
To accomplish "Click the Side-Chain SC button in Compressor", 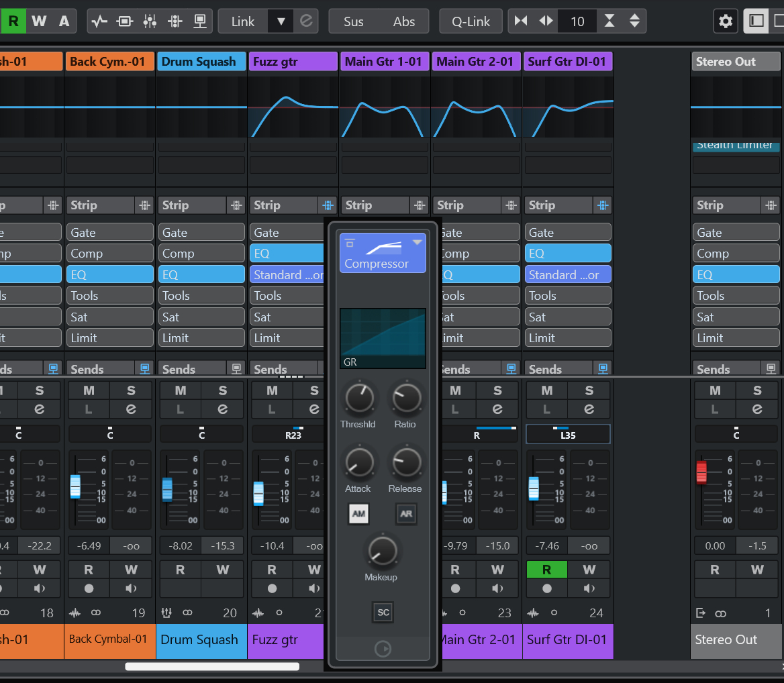I will click(383, 612).
